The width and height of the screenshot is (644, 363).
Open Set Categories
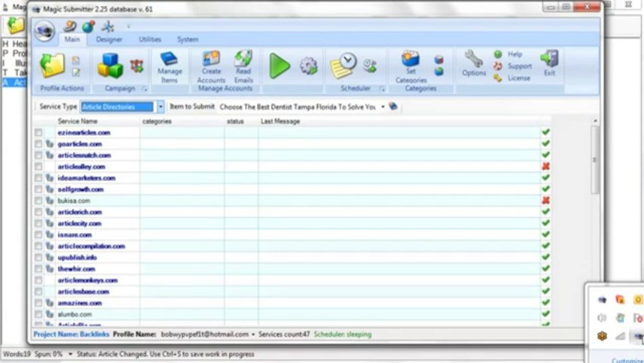point(411,67)
